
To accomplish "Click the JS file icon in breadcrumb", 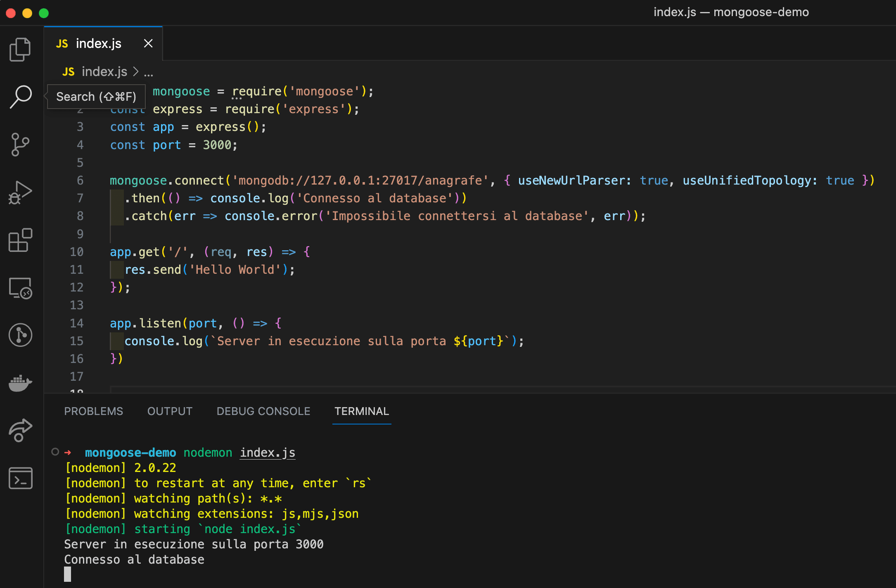I will [69, 72].
